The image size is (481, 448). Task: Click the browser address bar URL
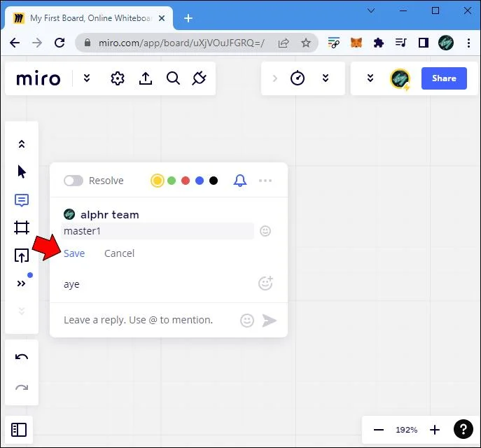click(181, 43)
